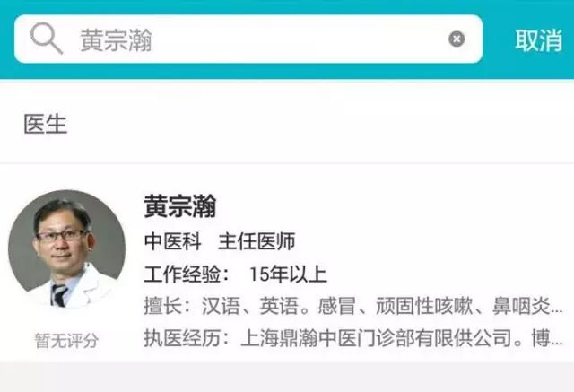574x392 pixels.
Task: Click the 顽固性咳嗽 specialty text
Action: [424, 306]
